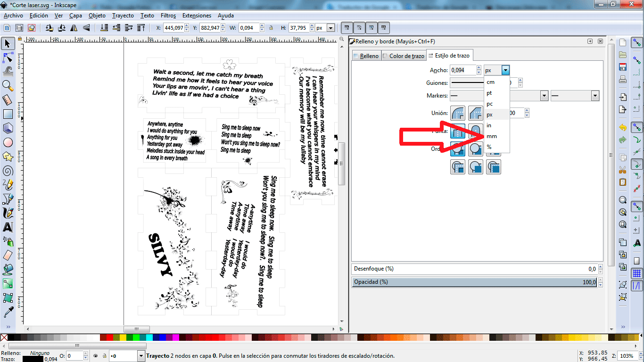Choose cm from the unit list
644x362 pixels.
(x=497, y=82)
